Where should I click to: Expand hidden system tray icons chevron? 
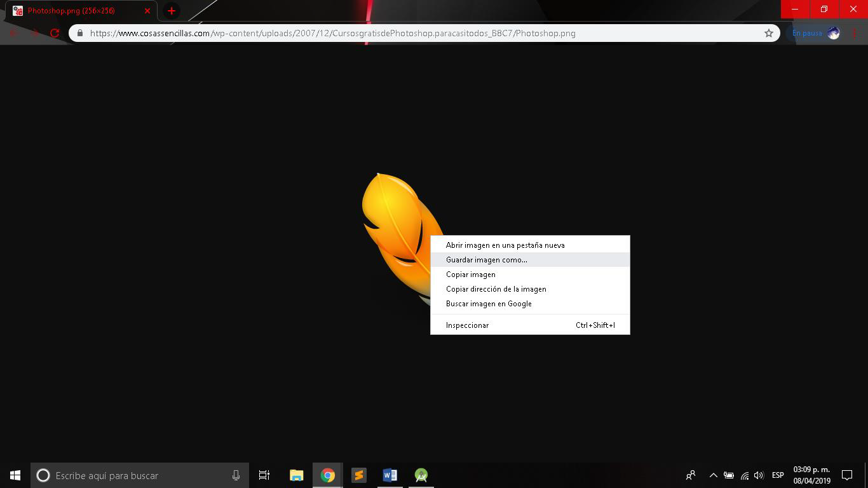pos(713,475)
